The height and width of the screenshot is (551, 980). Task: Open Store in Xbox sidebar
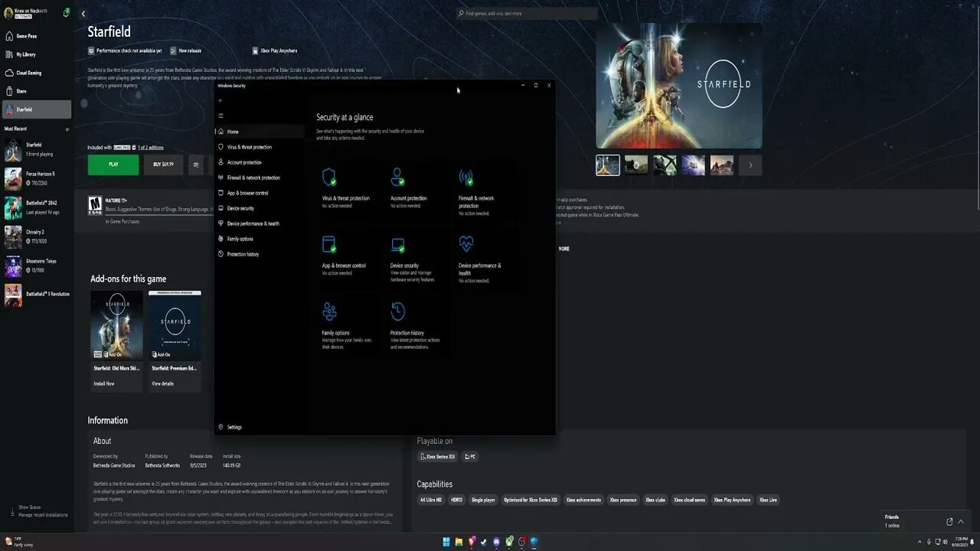[x=37, y=91]
